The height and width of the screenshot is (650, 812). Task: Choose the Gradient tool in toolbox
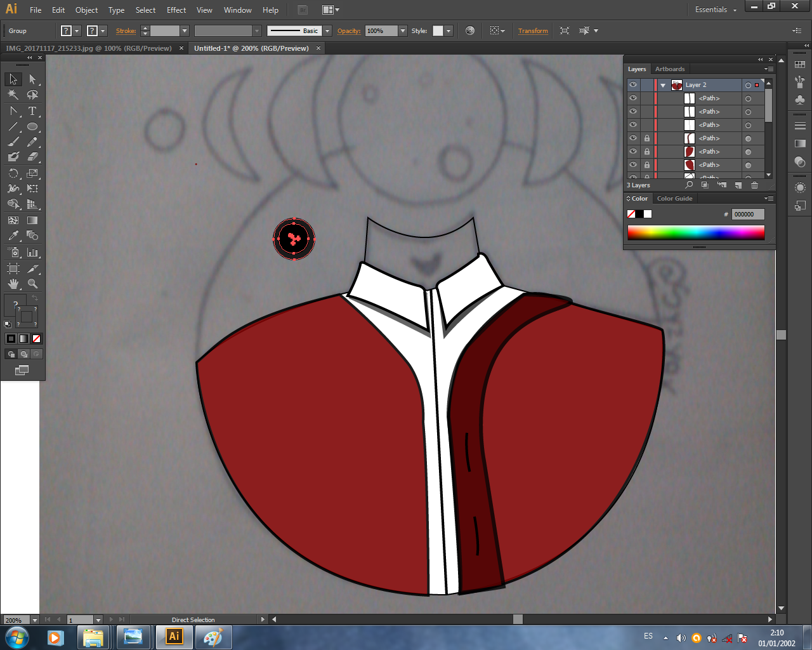(x=32, y=220)
